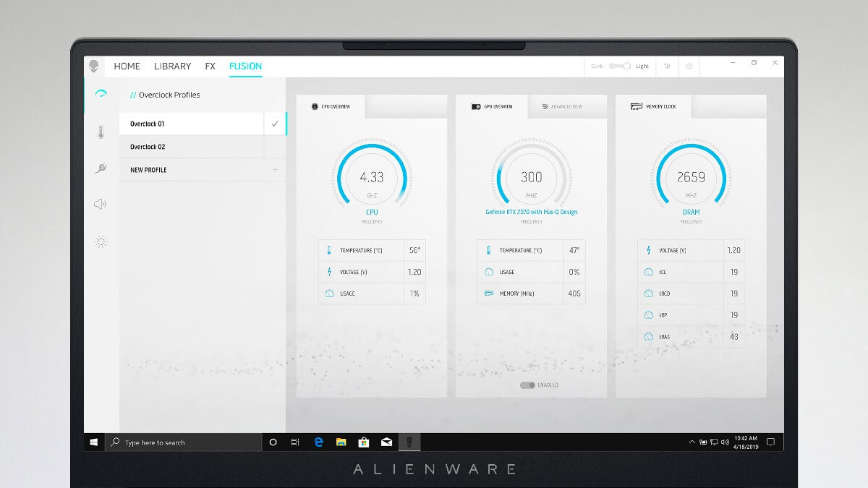
Task: Click the GPU 300 MHz frequency gauge
Action: pos(532,176)
